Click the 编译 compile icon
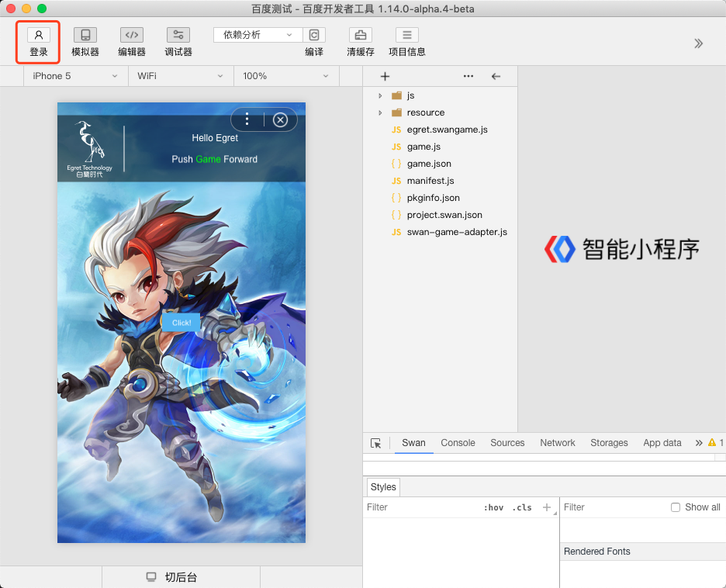Viewport: 726px width, 588px height. (314, 35)
